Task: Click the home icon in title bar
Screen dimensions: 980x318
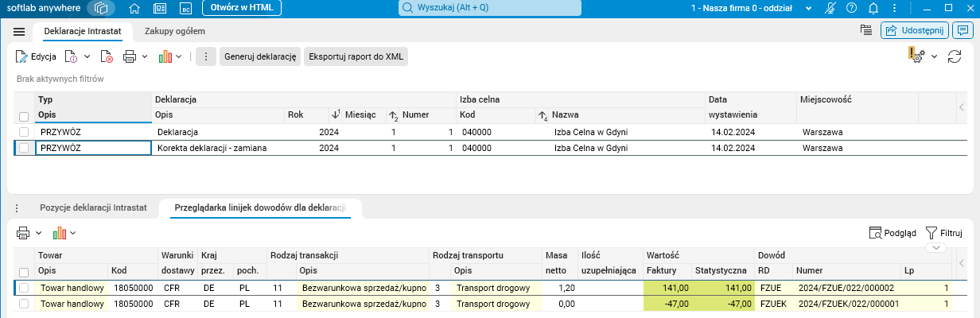Action: coord(134,8)
